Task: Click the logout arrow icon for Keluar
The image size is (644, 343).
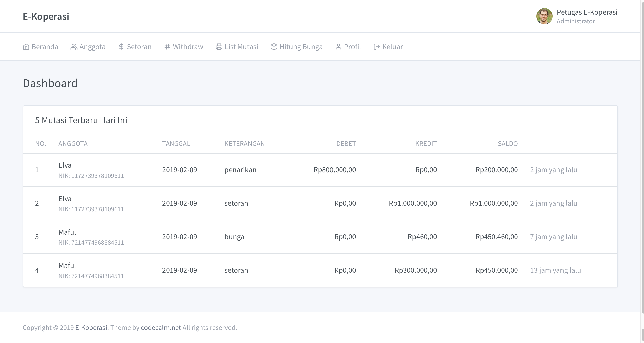Action: (x=377, y=47)
